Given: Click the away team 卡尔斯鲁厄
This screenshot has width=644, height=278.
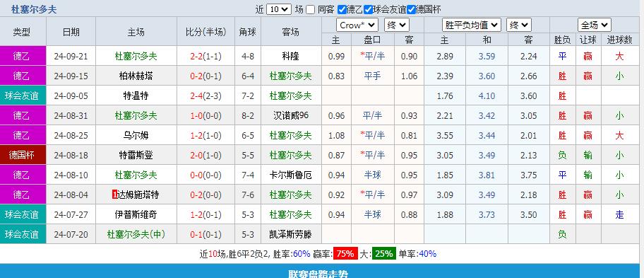Looking at the screenshot, I should (291, 175).
